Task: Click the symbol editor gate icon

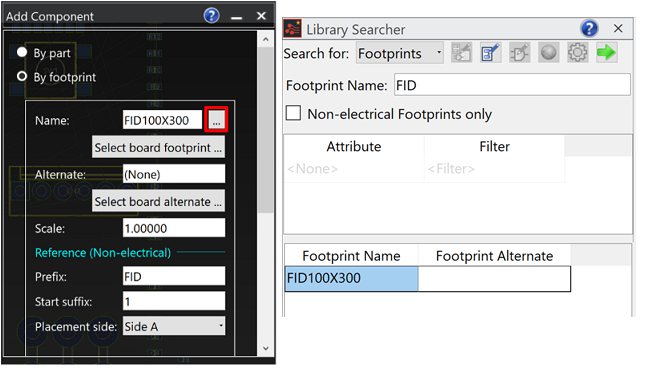Action: [519, 53]
